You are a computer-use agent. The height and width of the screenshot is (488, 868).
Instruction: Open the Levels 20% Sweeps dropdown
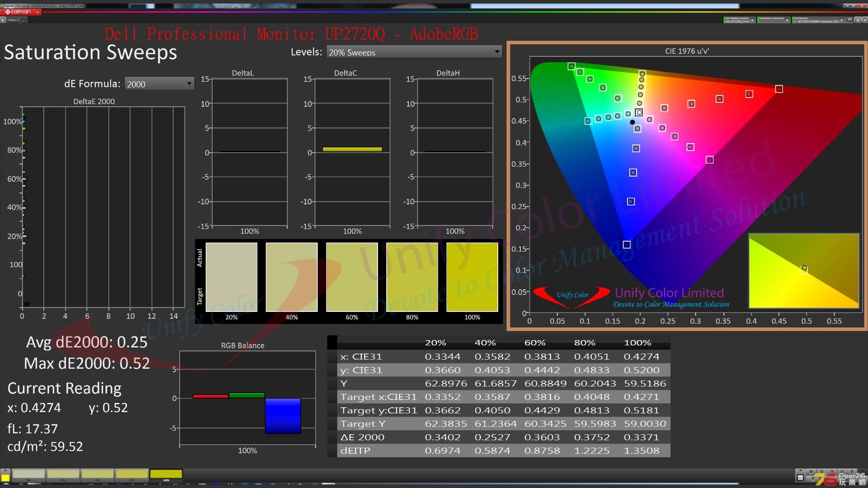click(x=414, y=52)
